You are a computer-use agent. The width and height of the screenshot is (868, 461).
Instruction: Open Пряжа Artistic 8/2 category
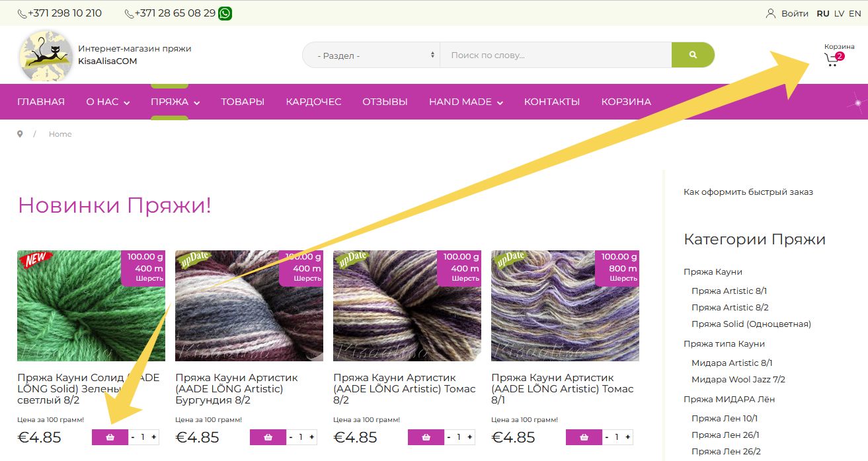pyautogui.click(x=730, y=307)
